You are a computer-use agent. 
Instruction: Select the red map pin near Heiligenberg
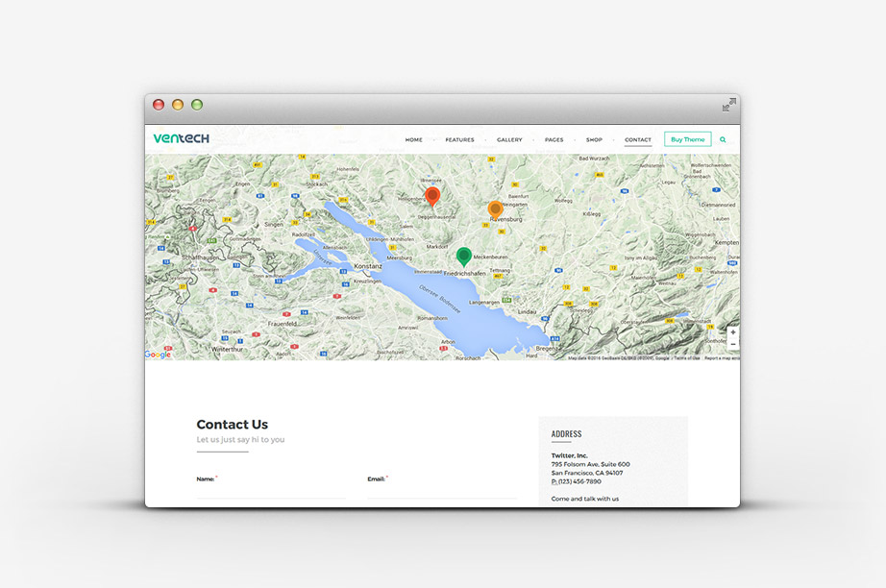tap(432, 197)
